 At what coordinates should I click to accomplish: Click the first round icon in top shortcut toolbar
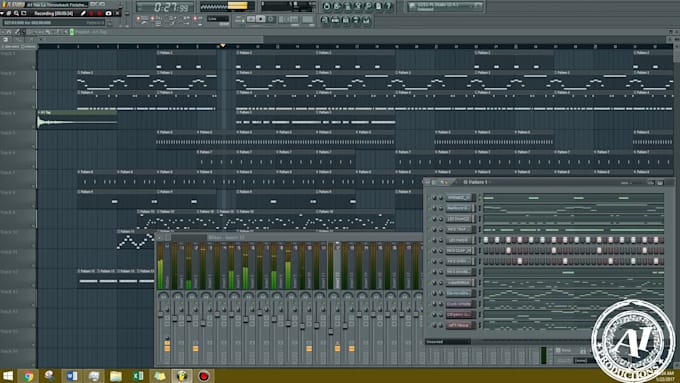point(327,6)
